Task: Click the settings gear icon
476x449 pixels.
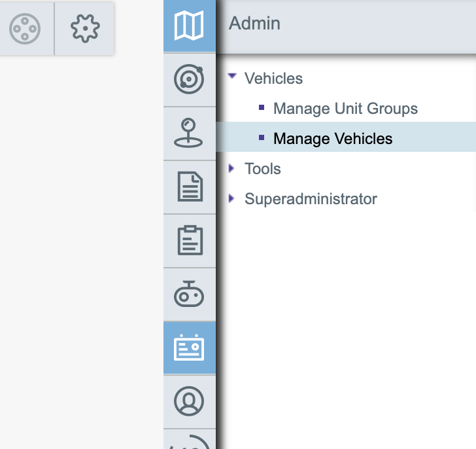Action: [x=84, y=29]
